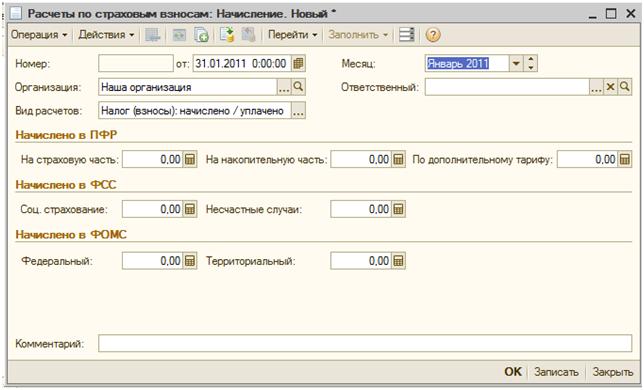Open the Вид расчетов selection ellipsis button
The height and width of the screenshot is (390, 644).
tap(298, 110)
